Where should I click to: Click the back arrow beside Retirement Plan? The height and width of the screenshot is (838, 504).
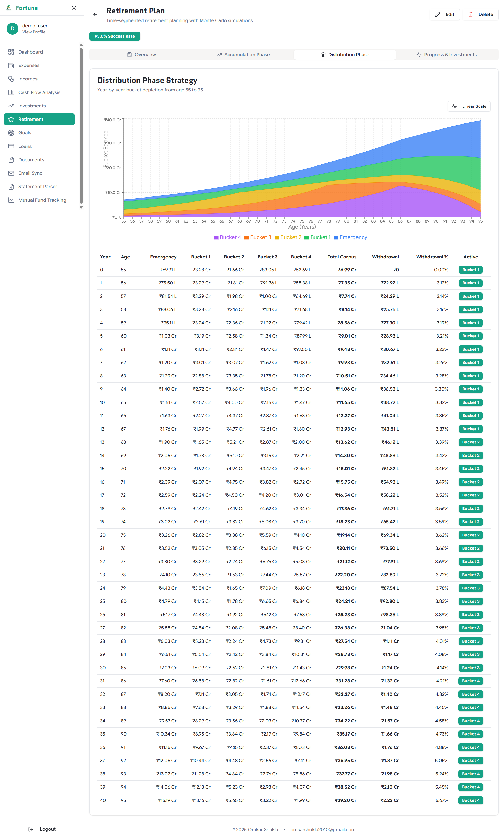[x=95, y=14]
